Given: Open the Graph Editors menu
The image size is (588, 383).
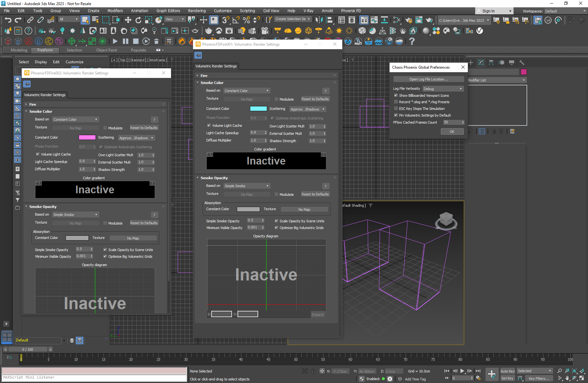Looking at the screenshot, I should point(168,11).
